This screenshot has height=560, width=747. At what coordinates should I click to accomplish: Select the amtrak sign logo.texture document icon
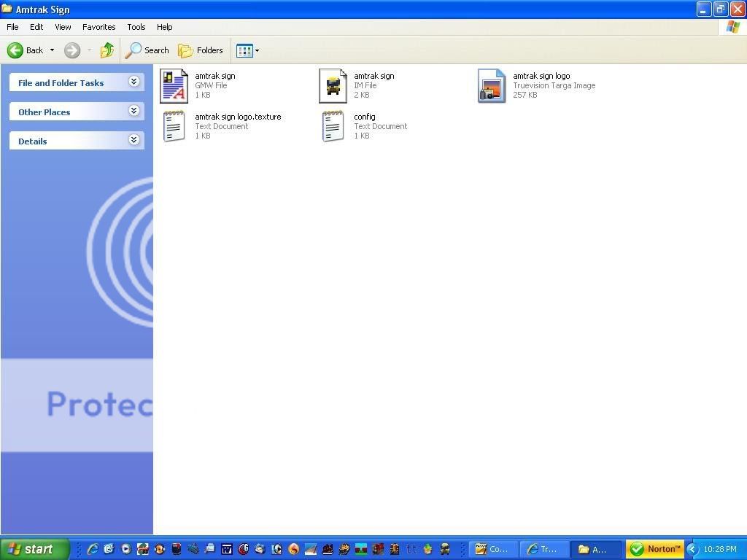point(174,126)
